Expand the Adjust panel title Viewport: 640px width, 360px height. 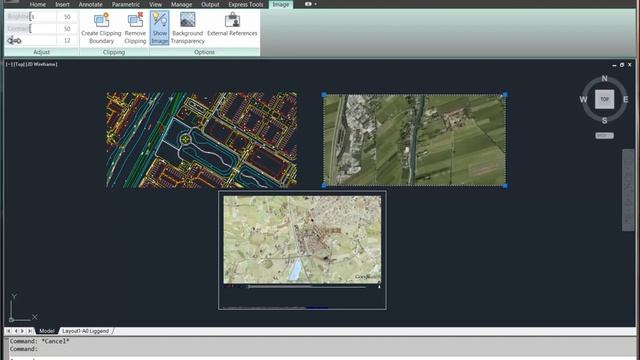click(42, 52)
